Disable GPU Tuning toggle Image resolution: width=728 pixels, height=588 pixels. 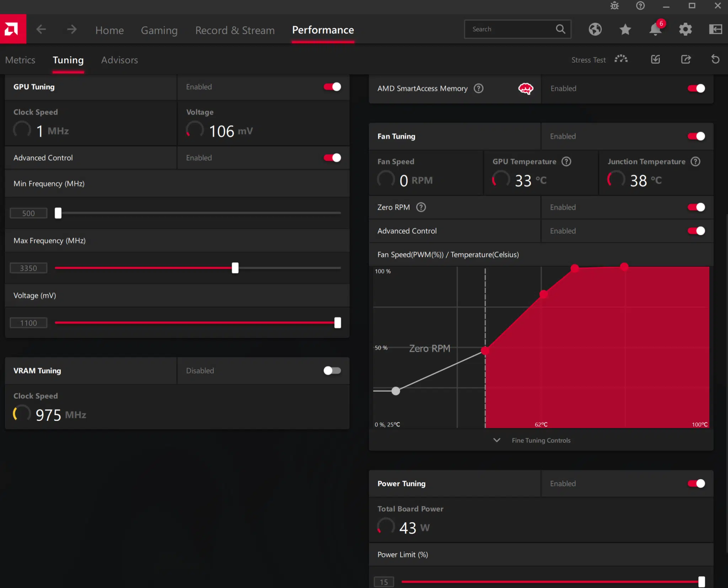[332, 87]
